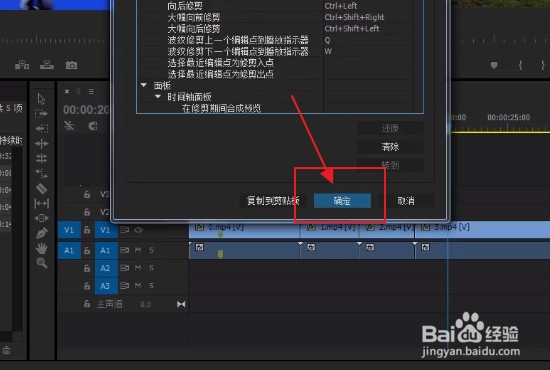Toggle V1 track output eye
The height and width of the screenshot is (370, 550).
pos(139,230)
